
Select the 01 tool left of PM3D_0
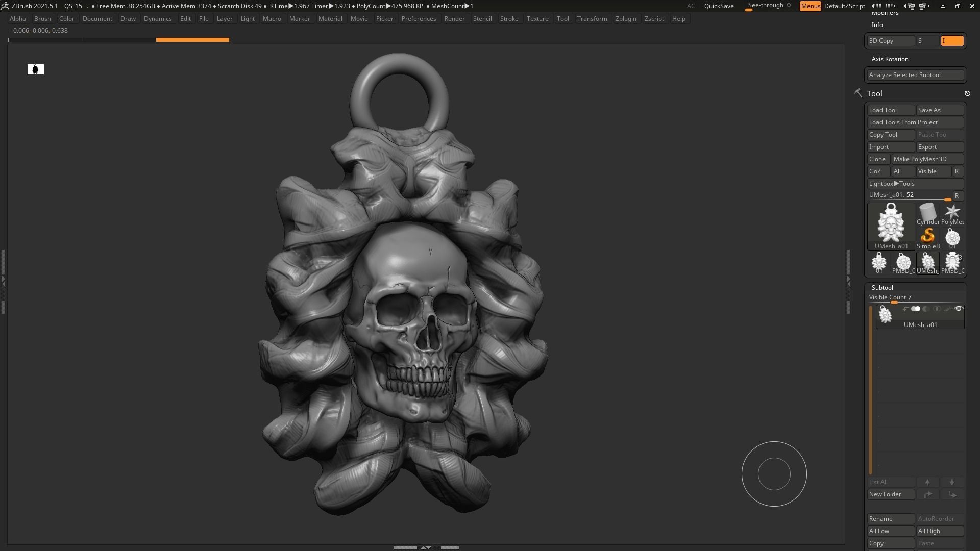pos(879,263)
